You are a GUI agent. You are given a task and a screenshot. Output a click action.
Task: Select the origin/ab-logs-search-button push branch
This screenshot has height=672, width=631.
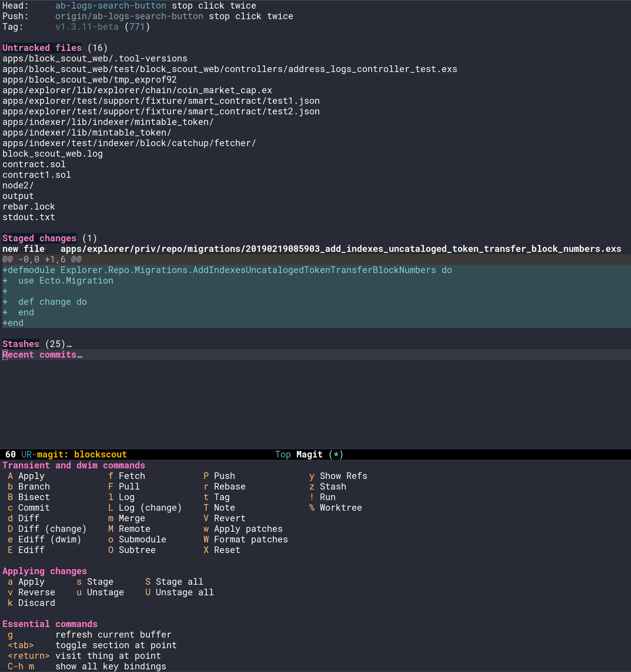click(129, 16)
